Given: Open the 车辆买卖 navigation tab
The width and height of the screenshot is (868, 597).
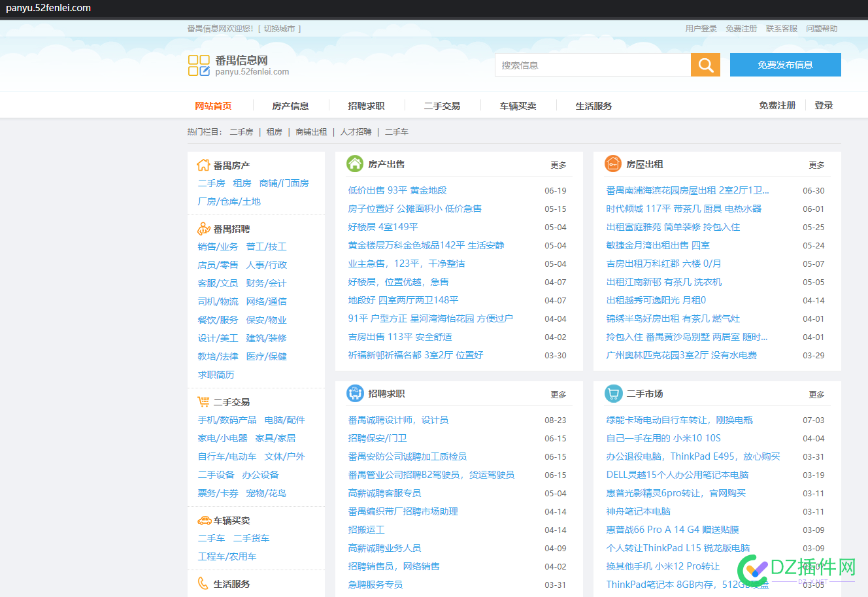Looking at the screenshot, I should tap(518, 105).
